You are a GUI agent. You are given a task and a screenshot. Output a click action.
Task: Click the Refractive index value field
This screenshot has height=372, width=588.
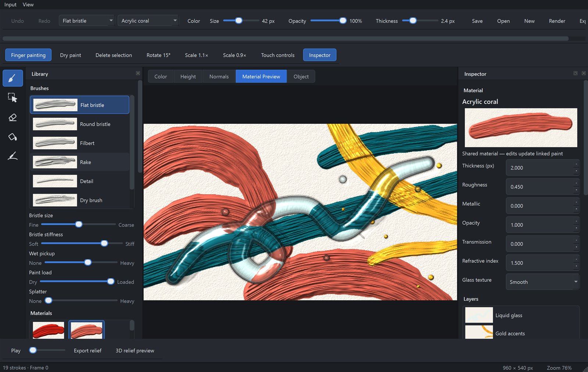tap(542, 263)
